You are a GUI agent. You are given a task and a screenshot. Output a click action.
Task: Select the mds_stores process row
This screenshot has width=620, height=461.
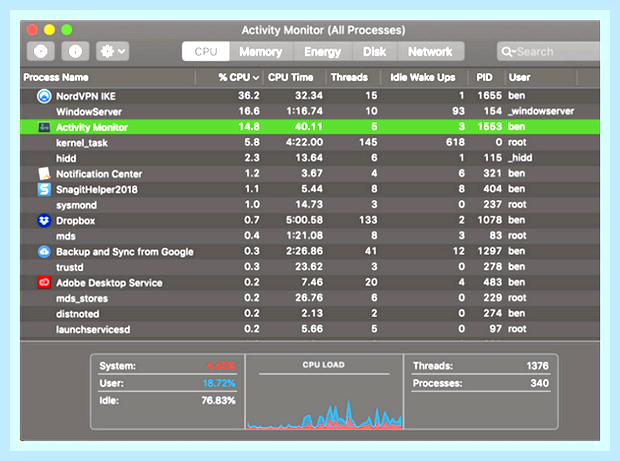coord(310,298)
